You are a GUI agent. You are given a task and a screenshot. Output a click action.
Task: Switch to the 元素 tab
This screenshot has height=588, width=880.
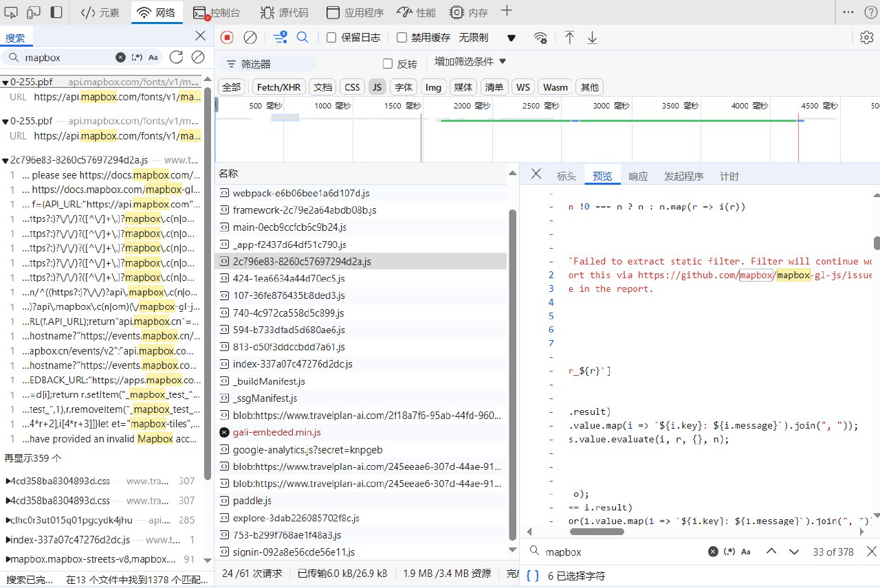pos(100,12)
